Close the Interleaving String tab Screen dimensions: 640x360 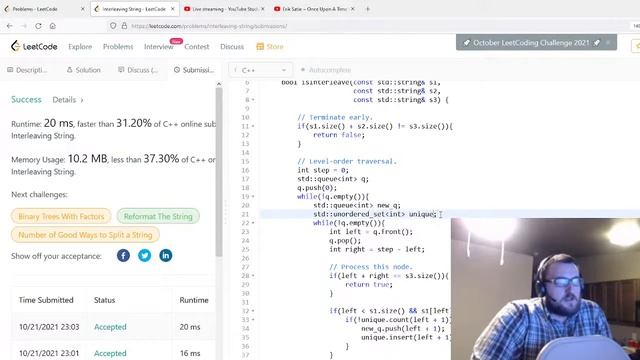point(173,9)
